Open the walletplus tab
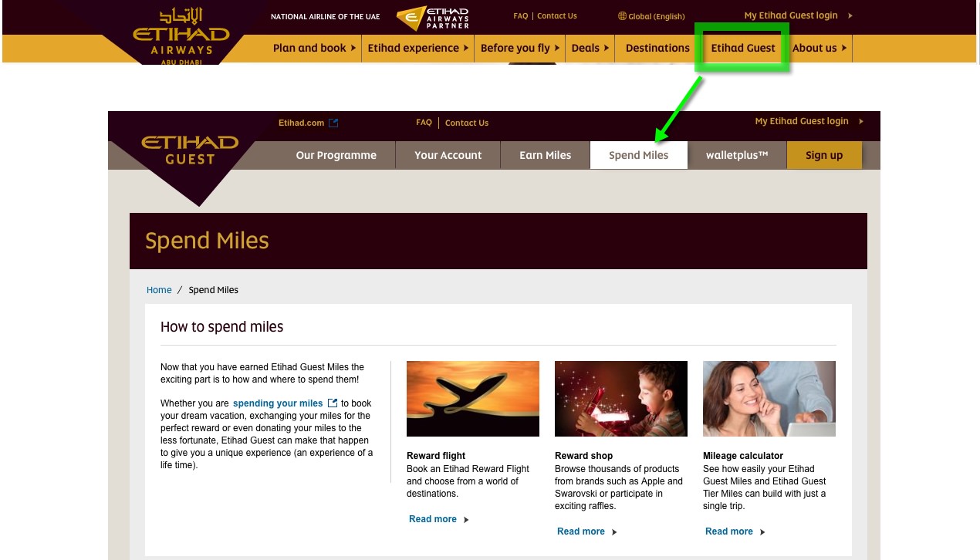Image resolution: width=980 pixels, height=560 pixels. (x=737, y=155)
